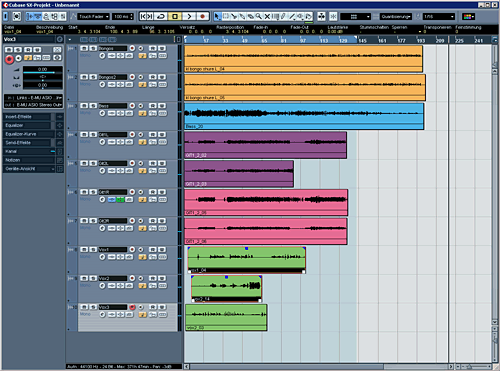Click the Vox3 track name field in Inspector
This screenshot has height=371, width=500.
29,39
